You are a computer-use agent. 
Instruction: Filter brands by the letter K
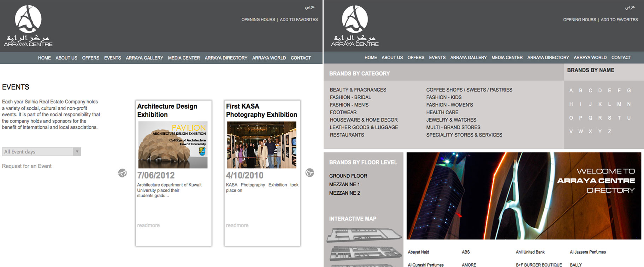click(x=600, y=104)
